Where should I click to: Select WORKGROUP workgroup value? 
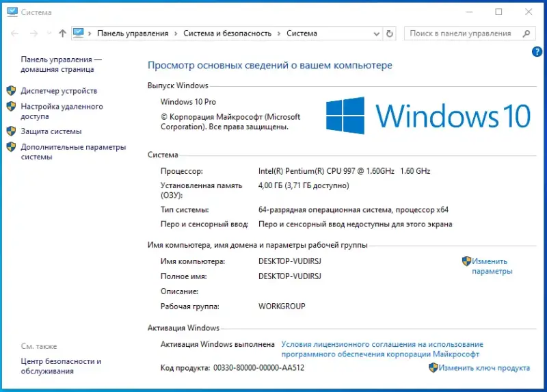click(x=282, y=306)
